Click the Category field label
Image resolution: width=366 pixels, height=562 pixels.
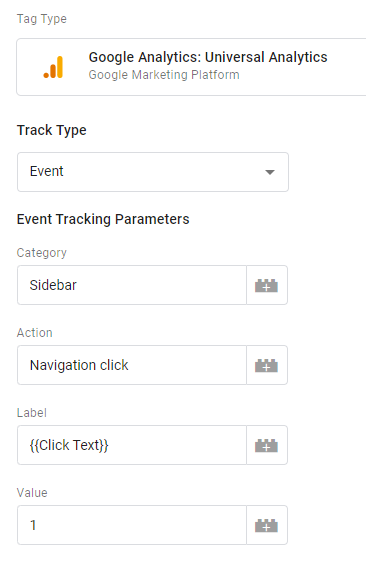coord(42,253)
